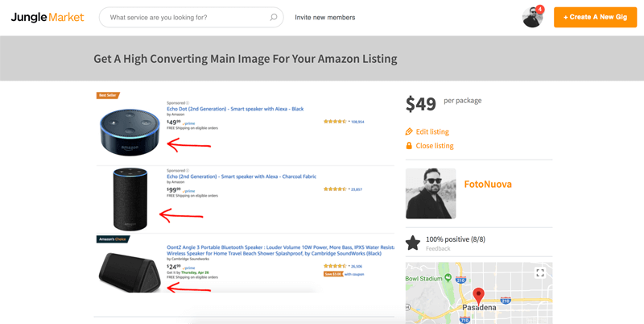
Task: Click the red Pasadena map pin
Action: click(x=478, y=296)
